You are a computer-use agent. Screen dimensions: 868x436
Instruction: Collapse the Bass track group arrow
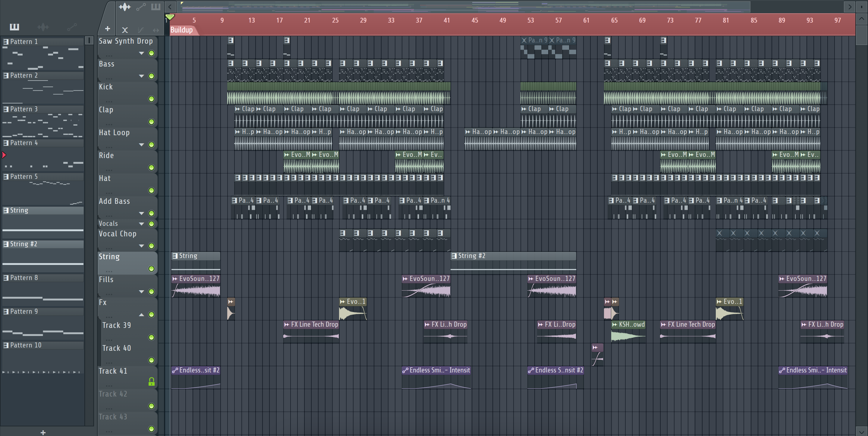click(x=142, y=76)
